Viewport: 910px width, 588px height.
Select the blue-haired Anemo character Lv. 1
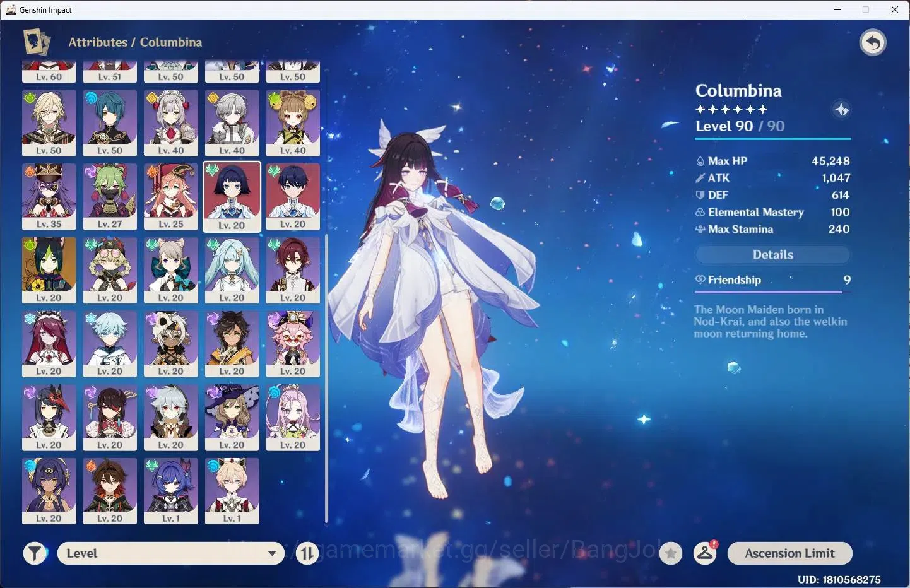coord(171,491)
